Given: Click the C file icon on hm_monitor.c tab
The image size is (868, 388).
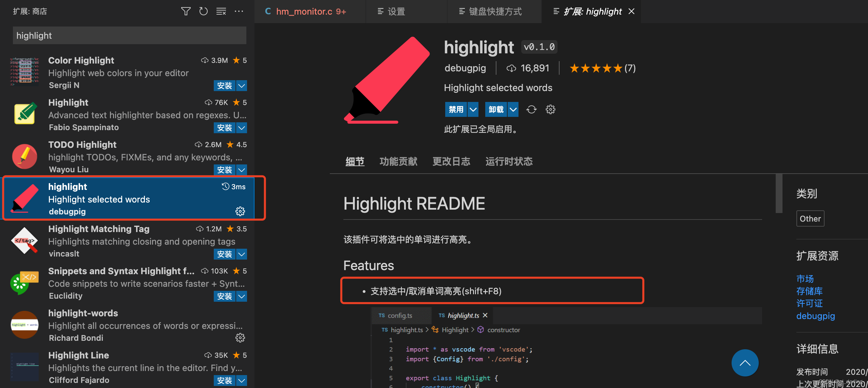Looking at the screenshot, I should (x=268, y=12).
